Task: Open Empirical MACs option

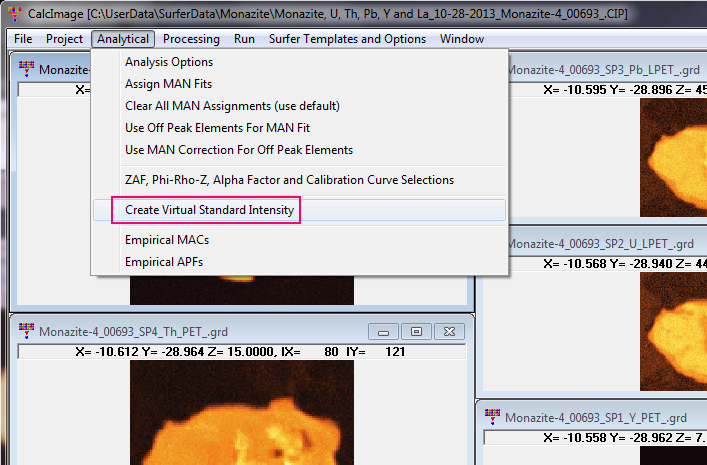Action: tap(167, 240)
